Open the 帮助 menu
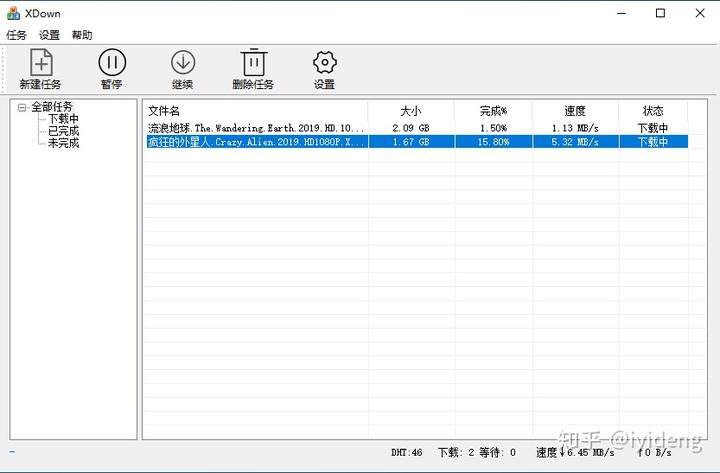Screen dimensions: 720x473 point(82,35)
